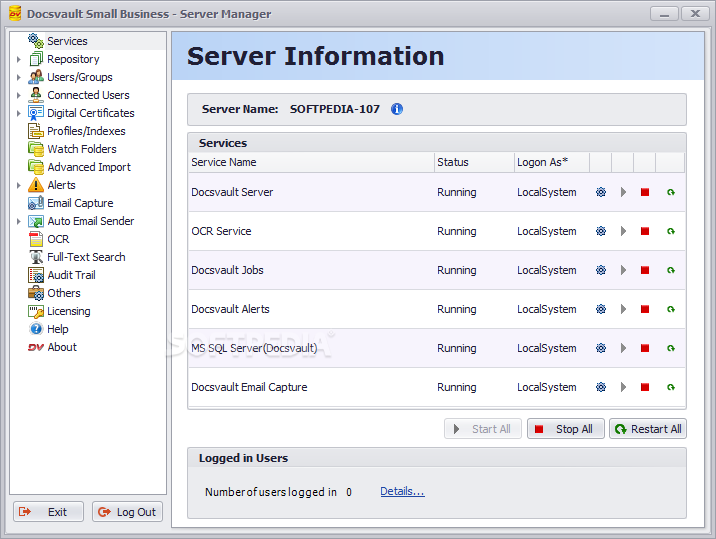
Task: Click the Restart All button
Action: pos(648,429)
